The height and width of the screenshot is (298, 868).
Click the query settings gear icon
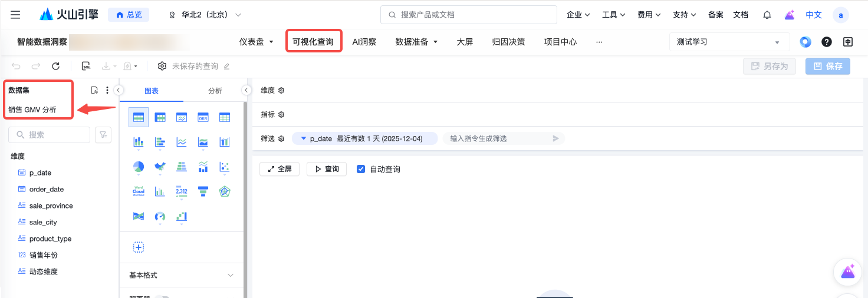click(x=162, y=67)
